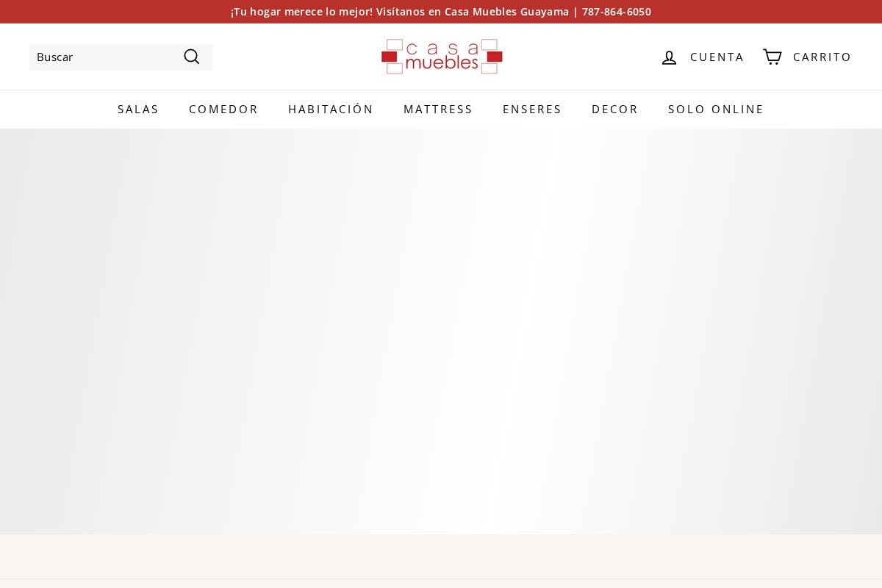The height and width of the screenshot is (588, 882).
Task: Open the SALAS menu
Action: coord(138,109)
